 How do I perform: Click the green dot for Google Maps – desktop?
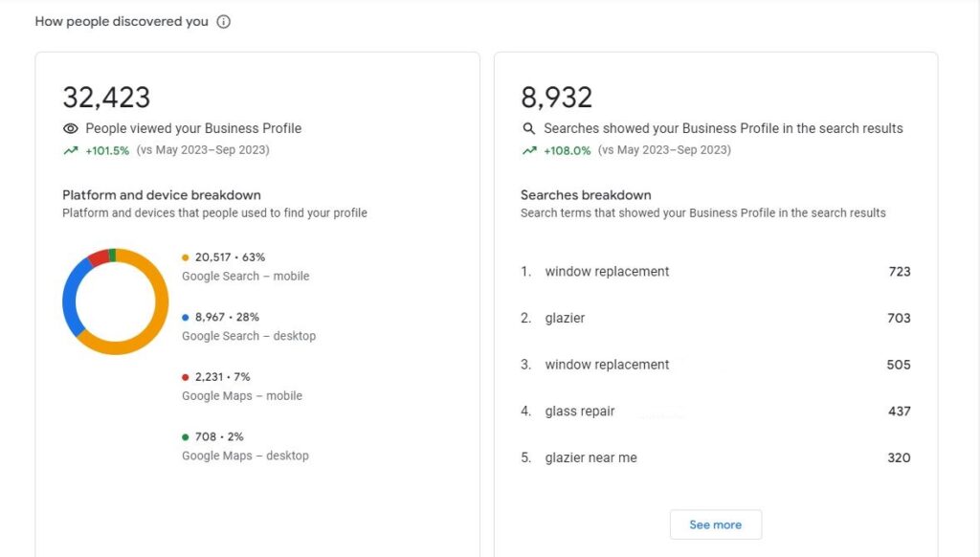(186, 437)
